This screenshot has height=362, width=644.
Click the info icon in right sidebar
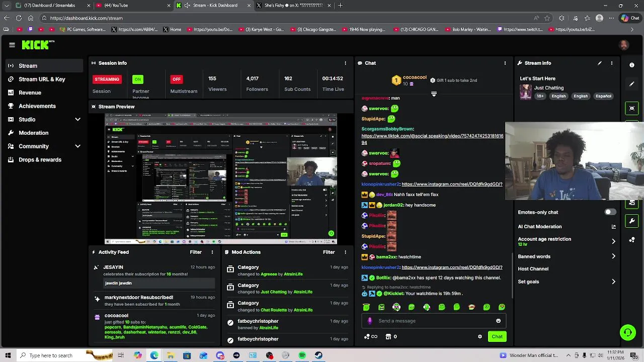click(632, 65)
